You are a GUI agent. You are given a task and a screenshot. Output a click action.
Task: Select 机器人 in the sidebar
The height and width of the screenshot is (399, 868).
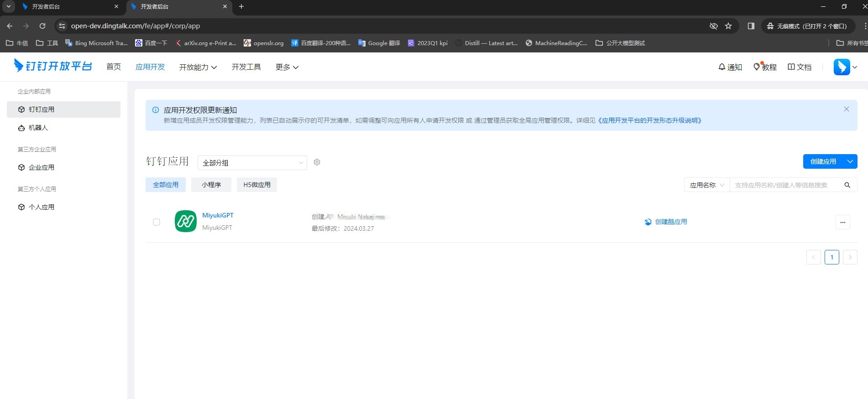point(63,128)
